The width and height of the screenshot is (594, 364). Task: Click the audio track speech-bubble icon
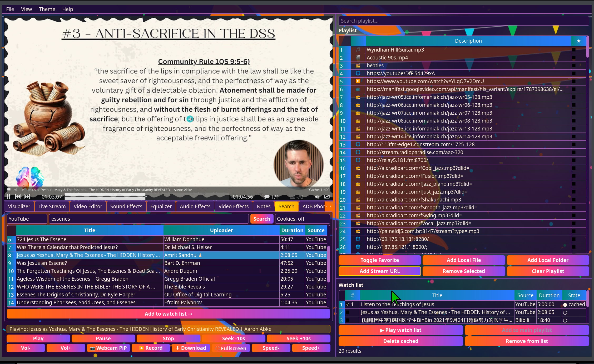click(267, 197)
